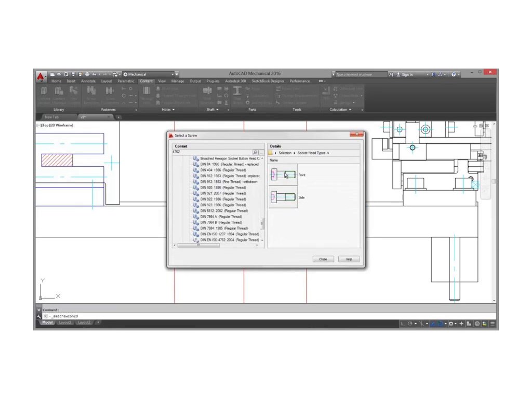Click the Plot printer quick access icon
The height and width of the screenshot is (399, 532).
87,74
